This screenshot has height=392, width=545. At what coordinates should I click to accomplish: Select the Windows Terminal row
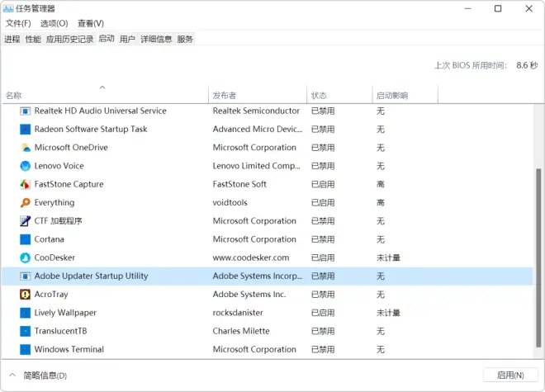pyautogui.click(x=267, y=350)
